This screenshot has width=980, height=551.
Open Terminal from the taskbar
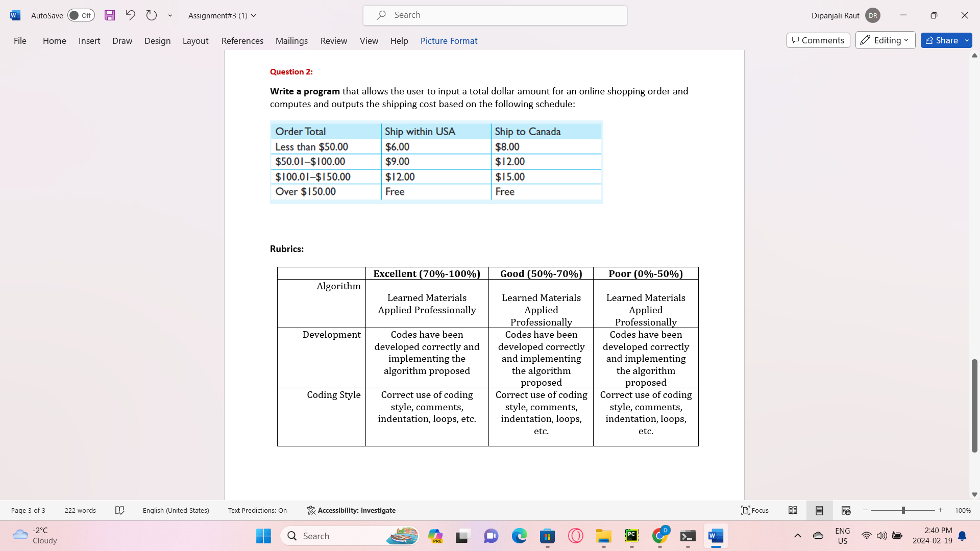(x=688, y=536)
